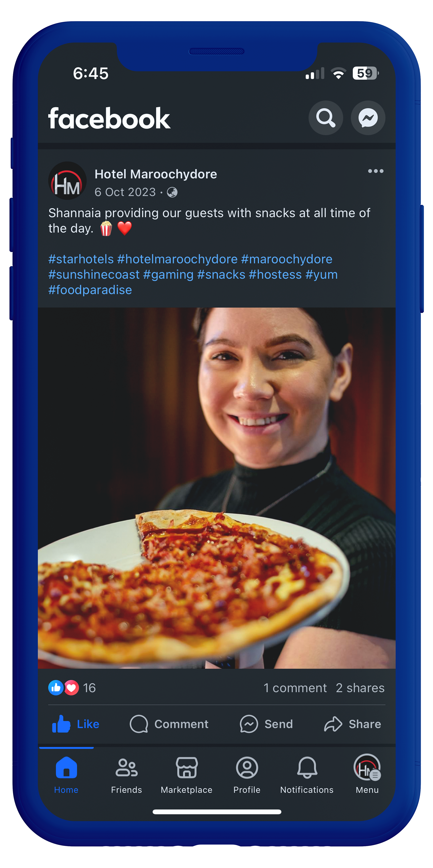View the 2 shares list
This screenshot has height=868, width=433.
(360, 688)
